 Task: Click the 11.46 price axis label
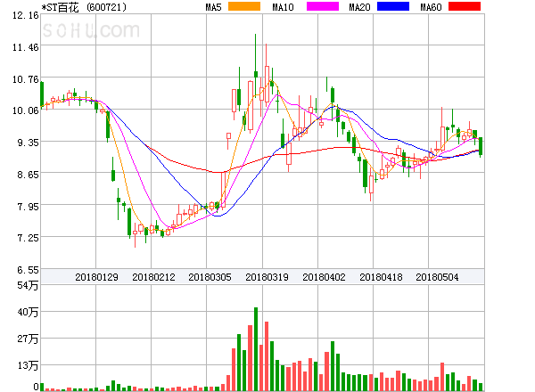(x=26, y=47)
